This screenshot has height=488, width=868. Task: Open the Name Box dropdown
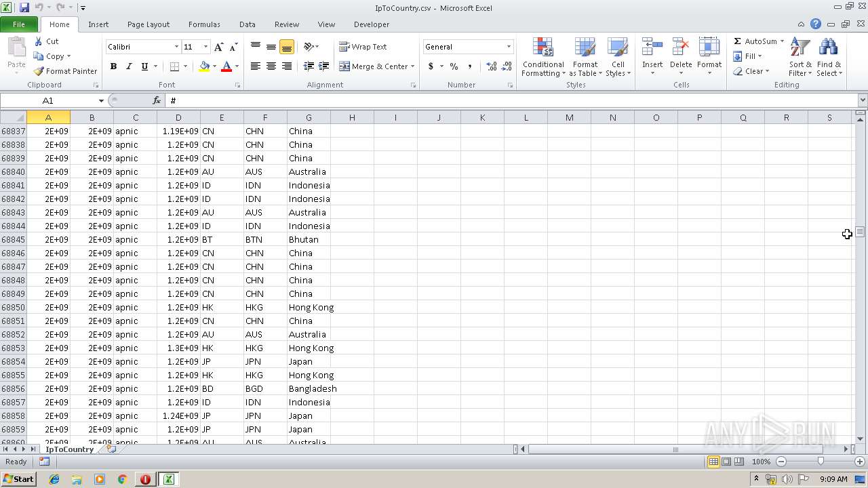click(101, 100)
